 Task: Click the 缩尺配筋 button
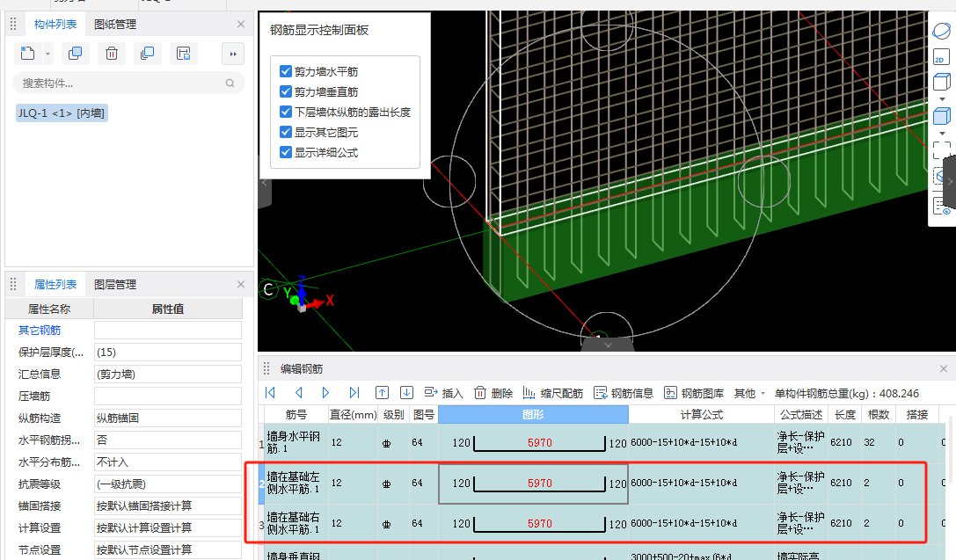(x=553, y=393)
